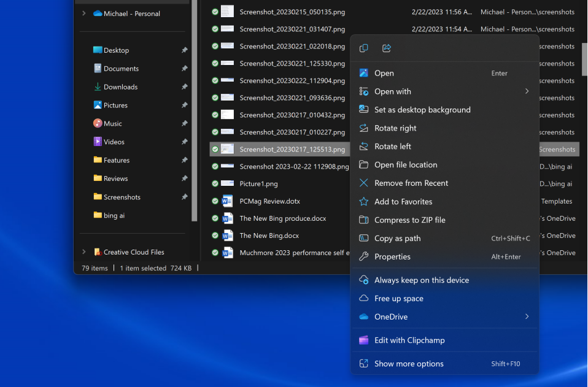The height and width of the screenshot is (387, 588).
Task: Click Always keep on this device
Action: (x=444, y=280)
